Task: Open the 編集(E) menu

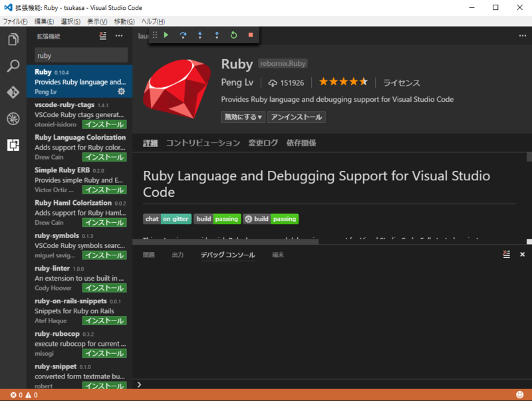Action: [44, 21]
